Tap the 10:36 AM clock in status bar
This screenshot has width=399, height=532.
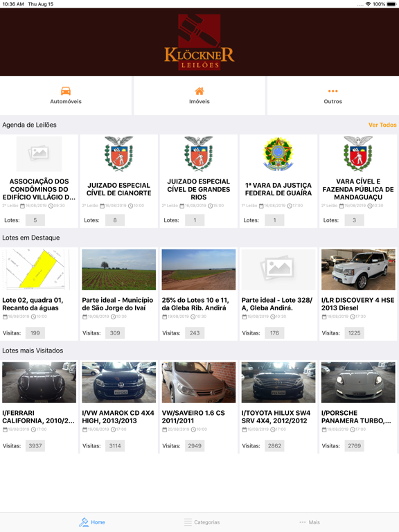coord(13,4)
